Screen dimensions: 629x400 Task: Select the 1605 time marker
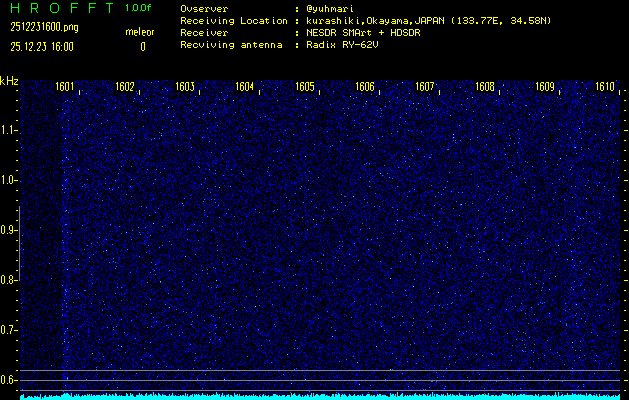point(305,87)
